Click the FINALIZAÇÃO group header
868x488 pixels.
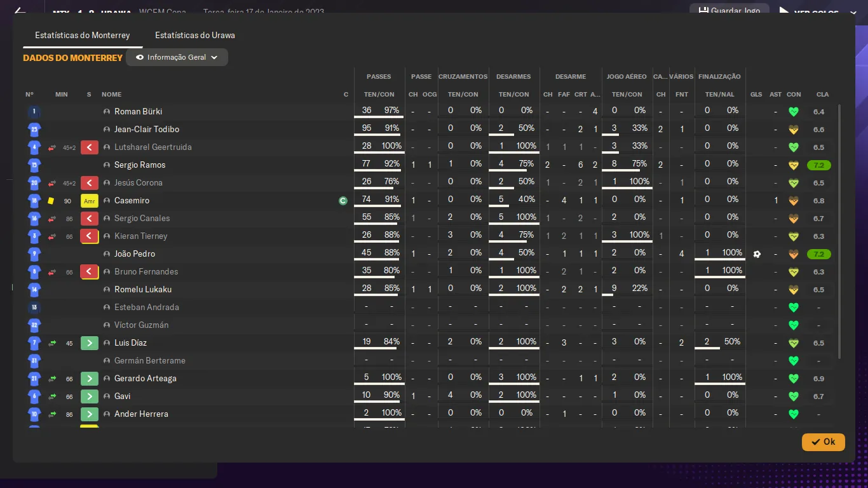(x=719, y=77)
